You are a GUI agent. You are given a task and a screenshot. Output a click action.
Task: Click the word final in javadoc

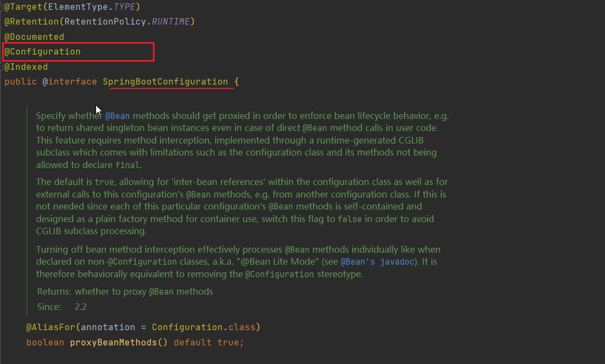click(127, 165)
